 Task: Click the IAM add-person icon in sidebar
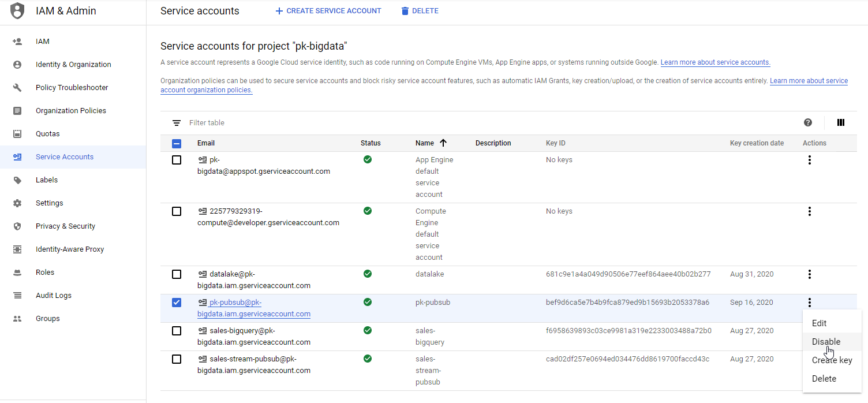[17, 42]
